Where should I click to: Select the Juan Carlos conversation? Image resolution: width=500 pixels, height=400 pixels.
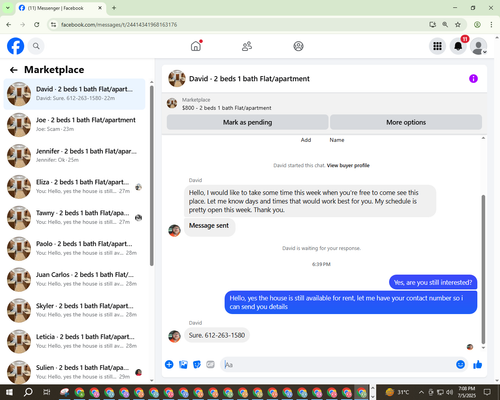pyautogui.click(x=74, y=279)
